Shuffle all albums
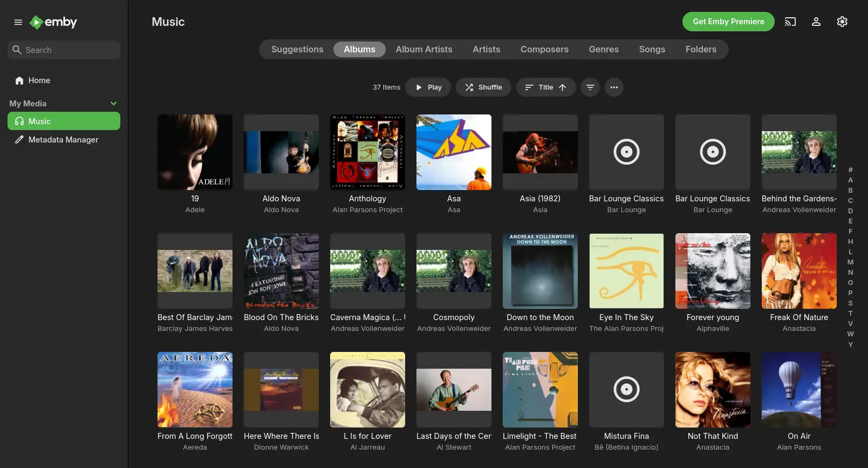Screen dimensions: 868x468 click(483, 87)
